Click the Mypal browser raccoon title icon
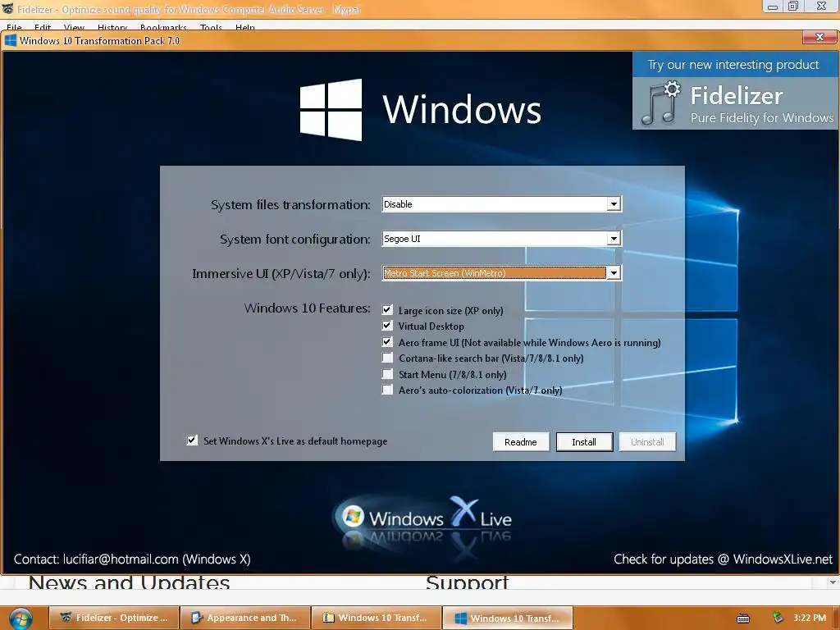The width and height of the screenshot is (840, 630). pos(7,8)
